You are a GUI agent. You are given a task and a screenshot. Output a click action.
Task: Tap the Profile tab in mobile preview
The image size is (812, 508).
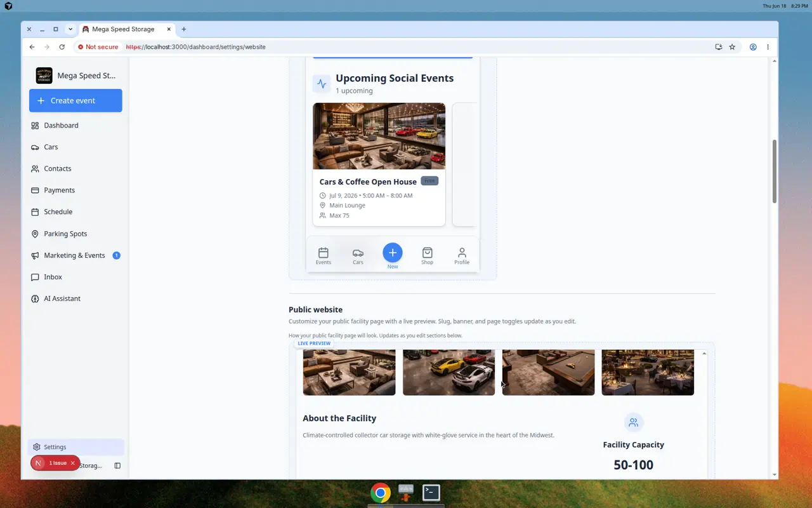point(462,256)
